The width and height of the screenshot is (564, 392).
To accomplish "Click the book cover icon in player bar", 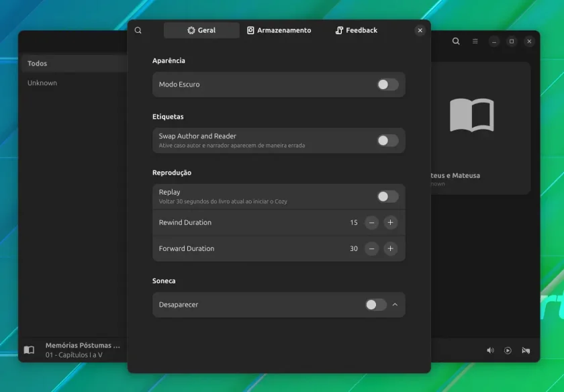I will point(29,350).
